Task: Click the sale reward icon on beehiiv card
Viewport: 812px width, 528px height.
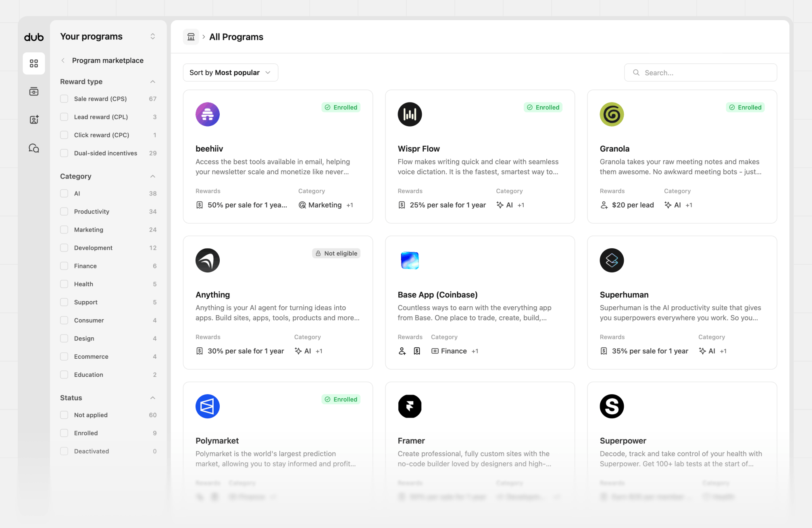Action: coord(200,205)
